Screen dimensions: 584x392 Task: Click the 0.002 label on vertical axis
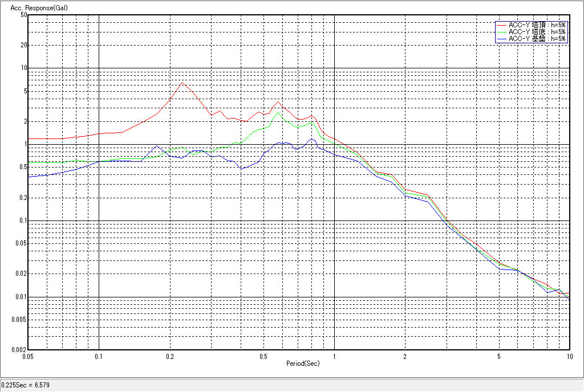(x=21, y=349)
